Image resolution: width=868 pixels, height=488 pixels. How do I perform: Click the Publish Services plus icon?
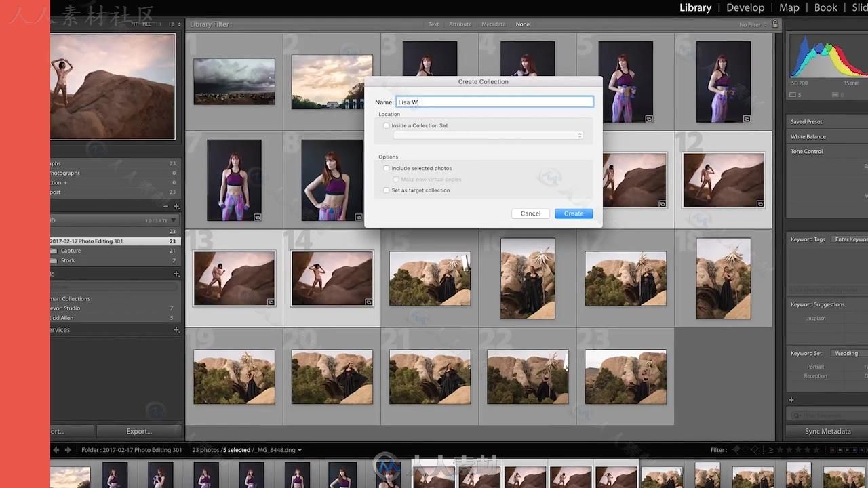point(176,330)
